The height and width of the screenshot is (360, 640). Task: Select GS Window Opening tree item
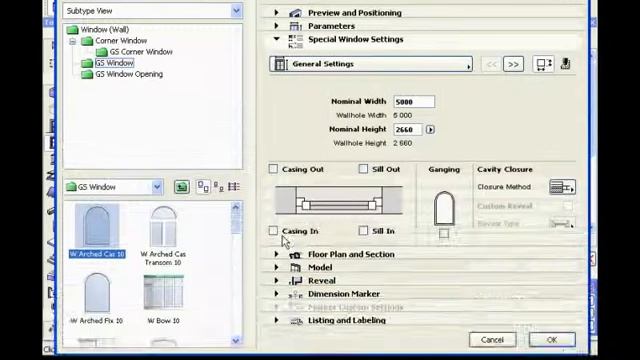point(129,74)
